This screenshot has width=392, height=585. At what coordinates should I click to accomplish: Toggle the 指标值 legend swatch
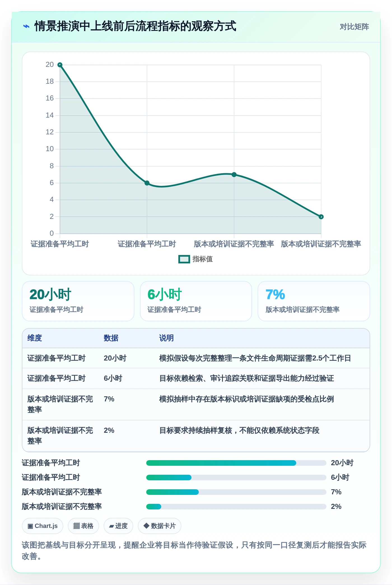[x=184, y=259]
